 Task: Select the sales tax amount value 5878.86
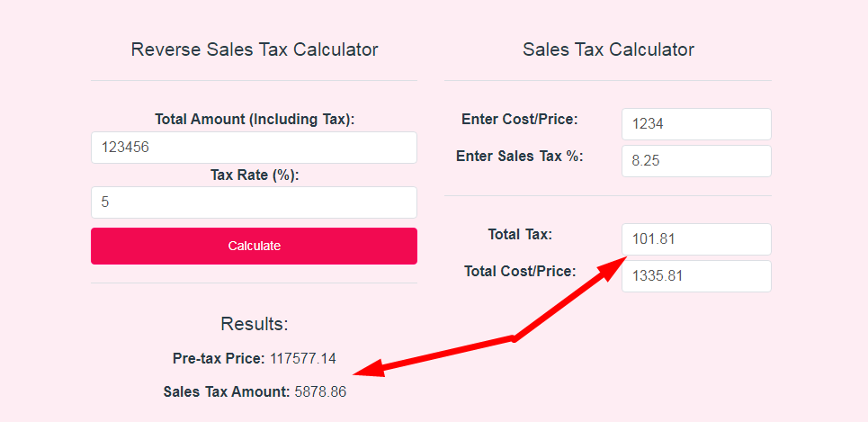point(320,392)
